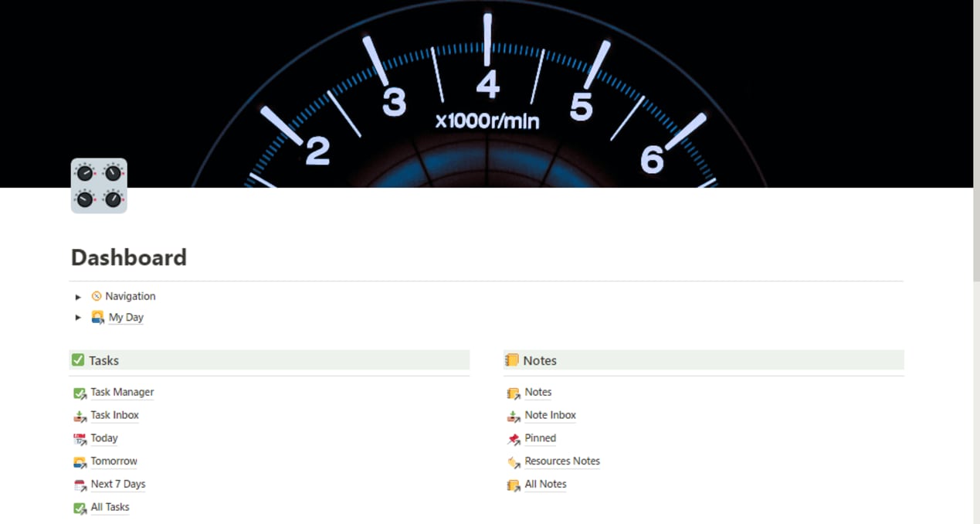Click the tachometer cover image
The width and height of the screenshot is (980, 524).
487,94
